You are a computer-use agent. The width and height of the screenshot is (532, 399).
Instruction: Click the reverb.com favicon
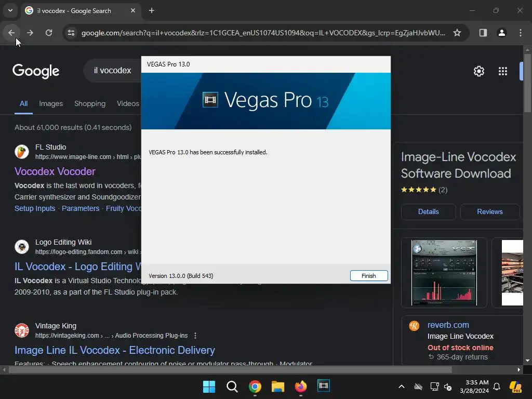pyautogui.click(x=414, y=326)
